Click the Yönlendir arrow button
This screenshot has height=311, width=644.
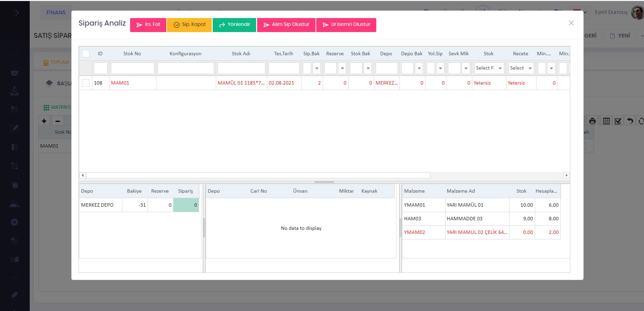pyautogui.click(x=234, y=25)
